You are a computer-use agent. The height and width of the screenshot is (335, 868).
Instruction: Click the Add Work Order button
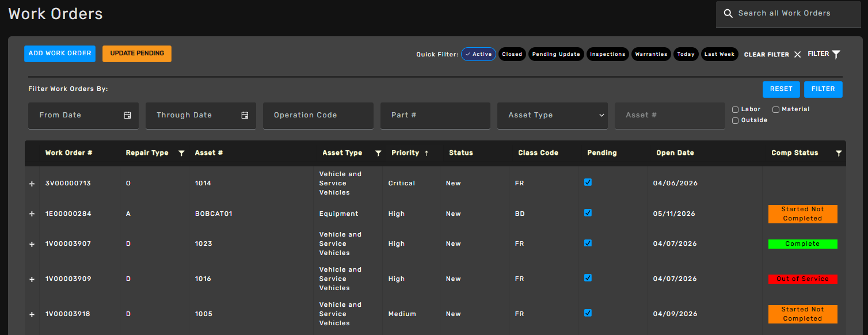pyautogui.click(x=60, y=54)
